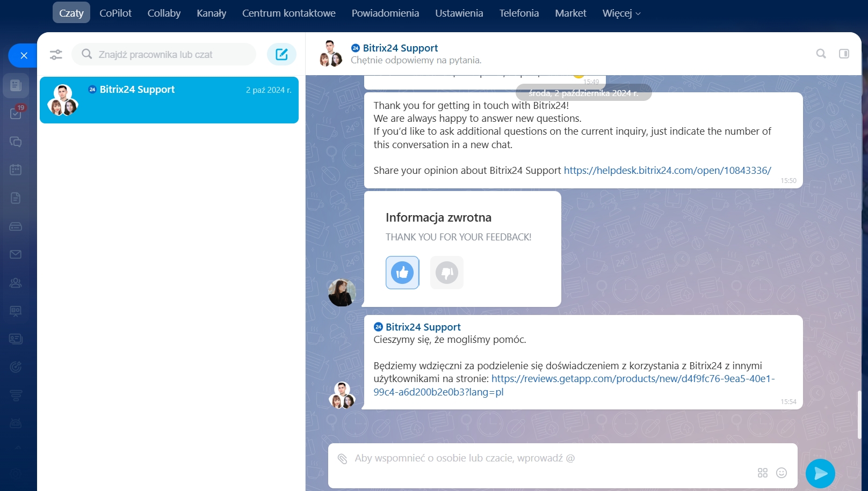This screenshot has width=868, height=491.
Task: Click the 15:54 message timestamp
Action: [789, 402]
